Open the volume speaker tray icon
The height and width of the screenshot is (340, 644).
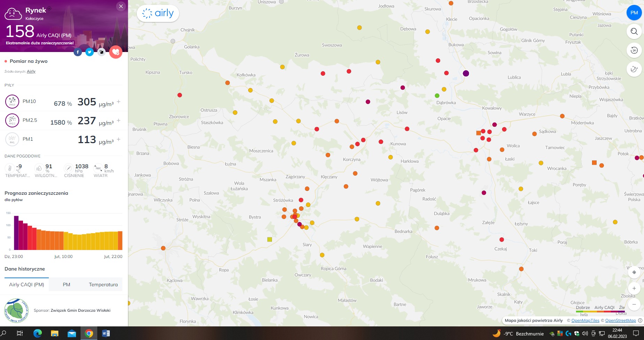[x=585, y=333]
